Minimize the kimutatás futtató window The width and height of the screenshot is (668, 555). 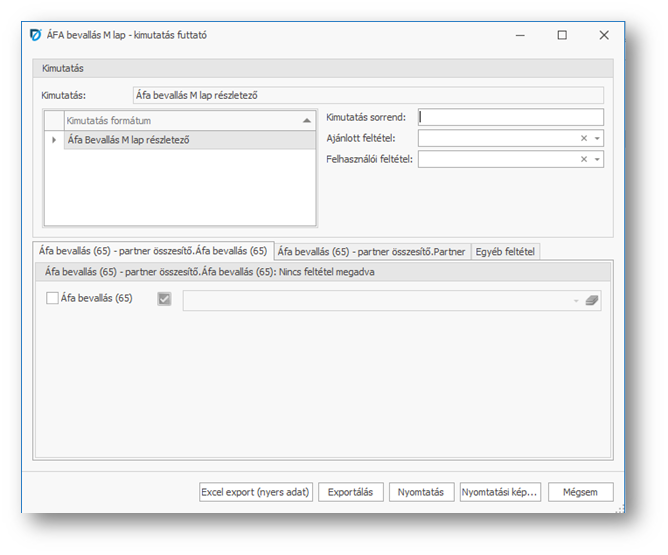pyautogui.click(x=520, y=35)
